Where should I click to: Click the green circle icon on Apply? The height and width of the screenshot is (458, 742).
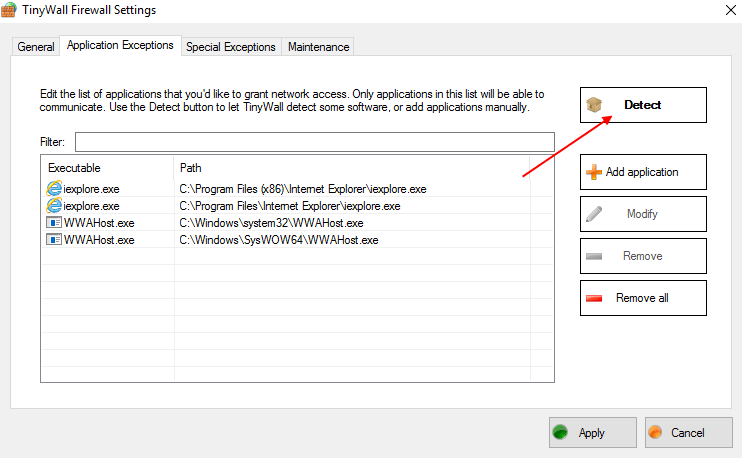(x=560, y=432)
